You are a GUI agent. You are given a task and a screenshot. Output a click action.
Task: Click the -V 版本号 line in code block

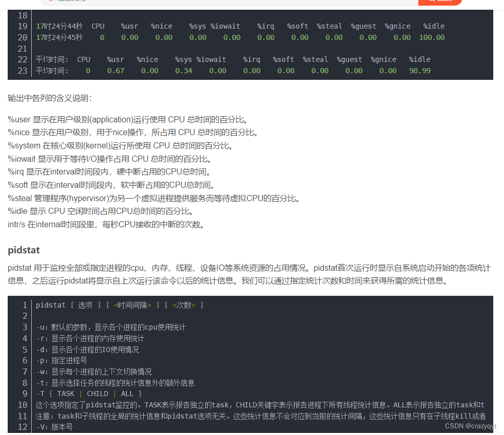[x=54, y=427]
